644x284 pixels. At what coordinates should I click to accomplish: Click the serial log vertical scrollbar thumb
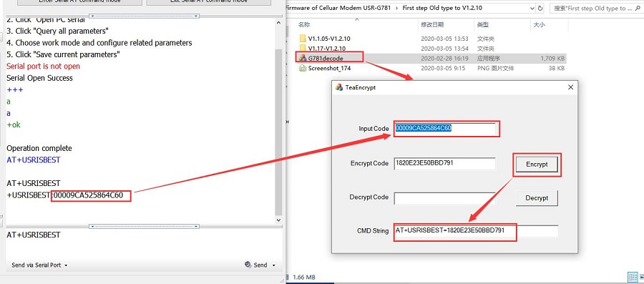click(278, 132)
